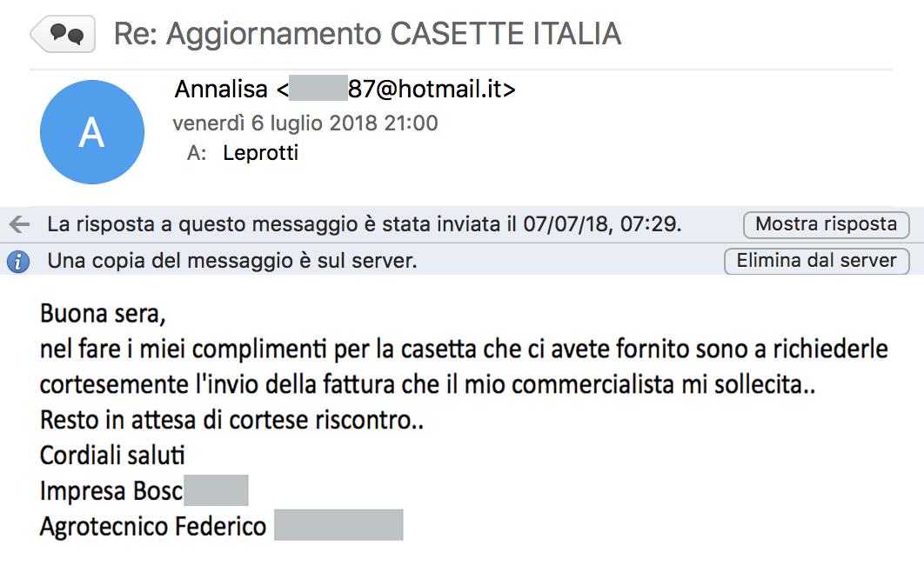Click Annalisa's blue avatar circle
The height and width of the screenshot is (579, 924).
pos(92,132)
